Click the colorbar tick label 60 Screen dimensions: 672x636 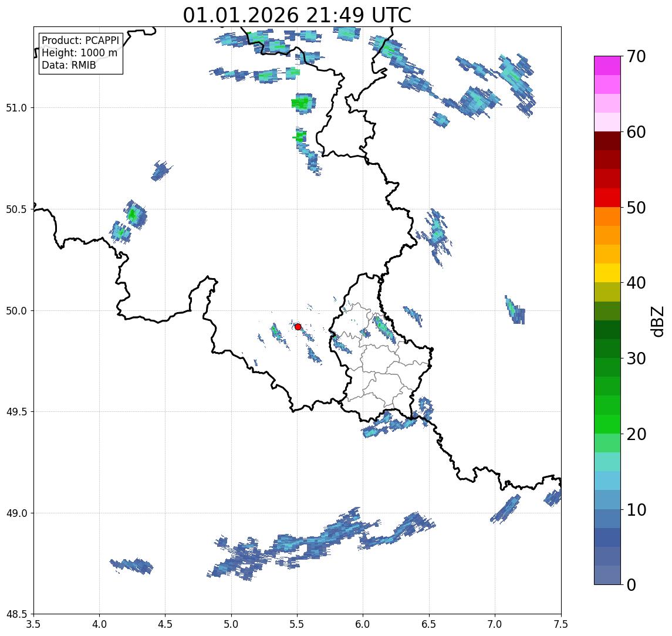click(636, 132)
